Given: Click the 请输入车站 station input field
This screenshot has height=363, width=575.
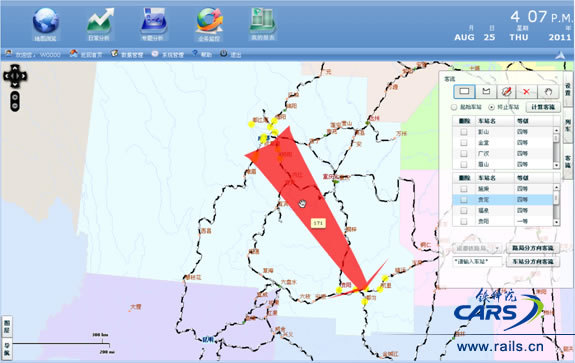Looking at the screenshot, I should click(477, 261).
